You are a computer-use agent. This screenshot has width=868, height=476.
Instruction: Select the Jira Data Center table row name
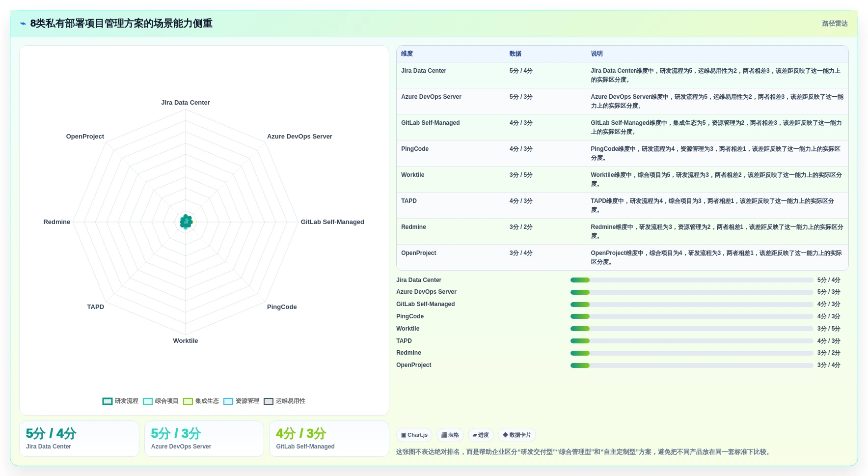tap(424, 71)
